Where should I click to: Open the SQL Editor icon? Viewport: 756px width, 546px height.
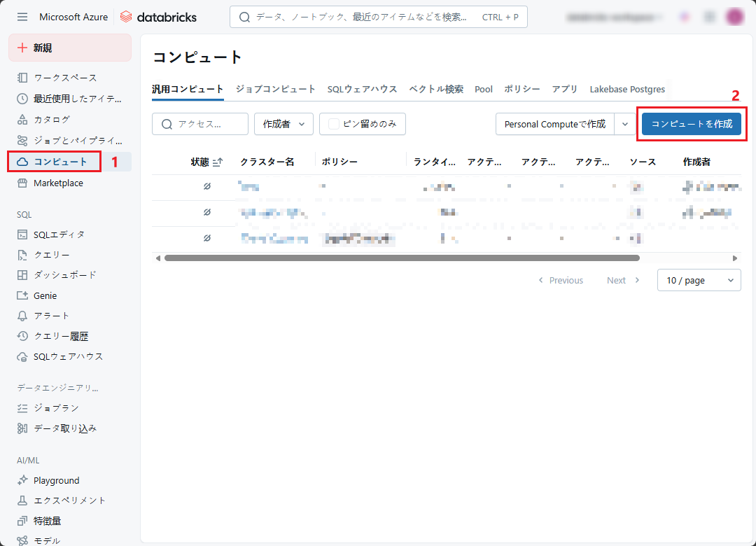coord(22,234)
